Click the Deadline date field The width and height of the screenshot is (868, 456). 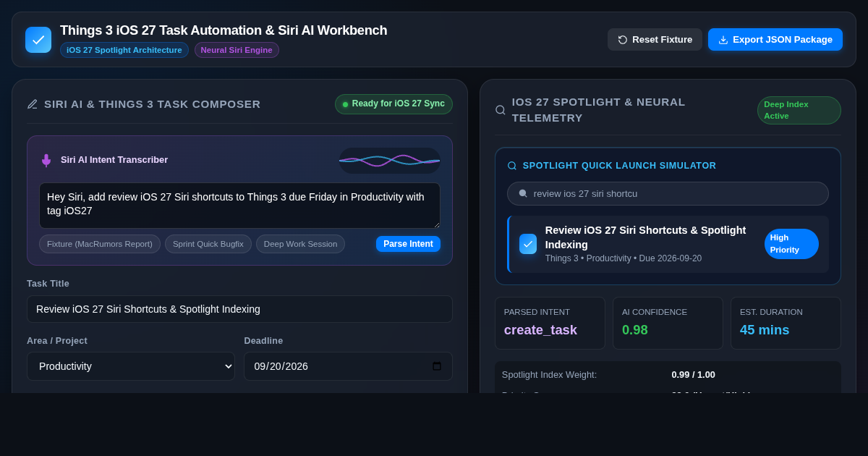pos(348,366)
